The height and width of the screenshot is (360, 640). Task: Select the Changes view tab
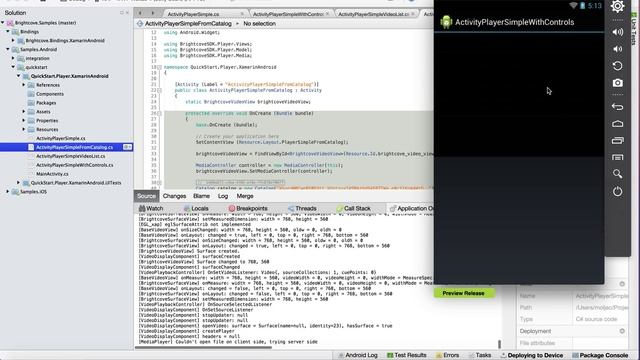[174, 196]
